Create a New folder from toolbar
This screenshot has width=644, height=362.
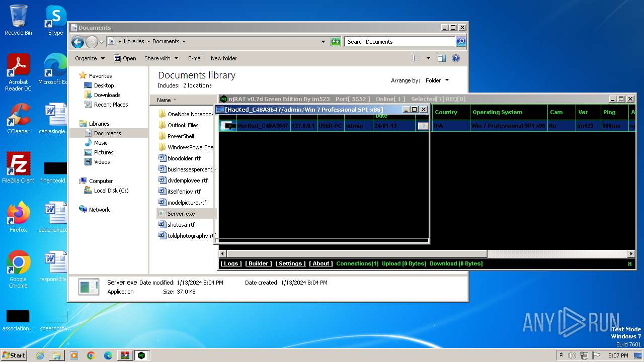pos(224,58)
